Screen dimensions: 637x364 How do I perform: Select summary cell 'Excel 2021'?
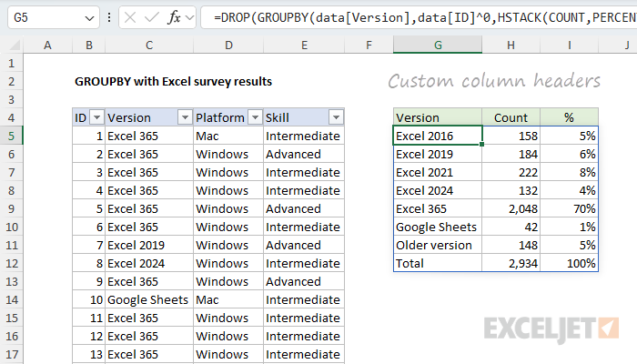point(438,172)
